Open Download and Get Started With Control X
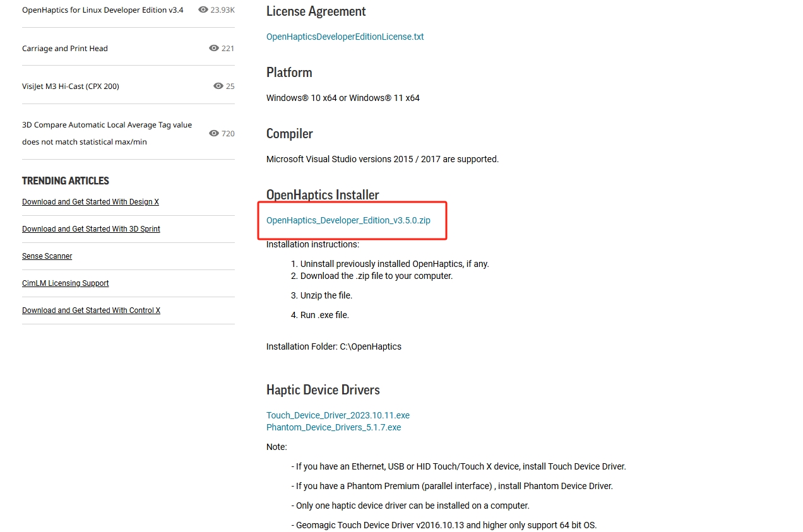 point(91,310)
